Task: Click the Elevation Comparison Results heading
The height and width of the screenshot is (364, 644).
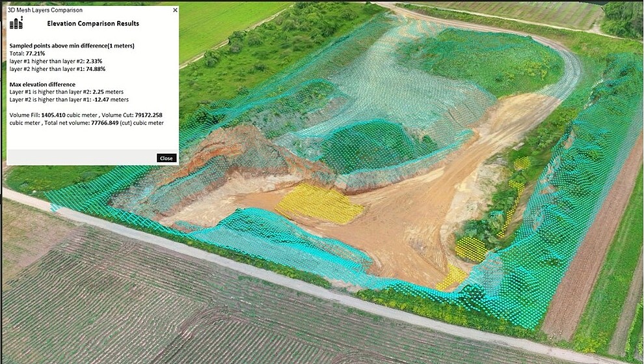Action: pyautogui.click(x=93, y=23)
